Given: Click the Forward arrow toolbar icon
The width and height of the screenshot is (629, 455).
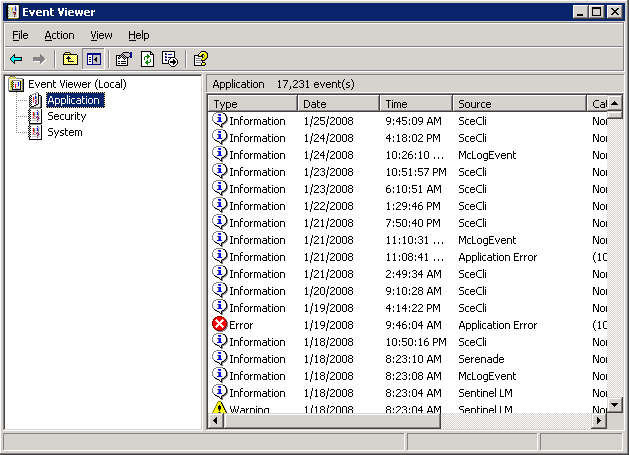Looking at the screenshot, I should coord(39,59).
